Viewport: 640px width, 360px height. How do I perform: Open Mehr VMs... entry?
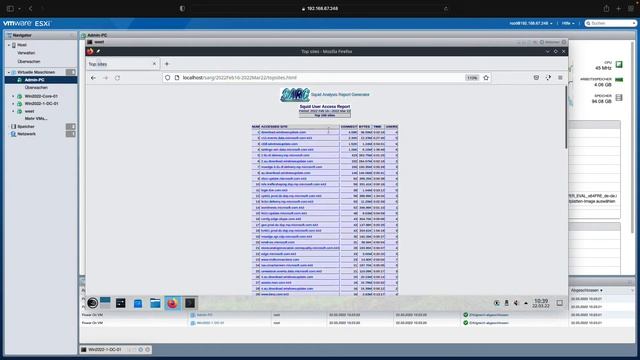click(x=36, y=118)
